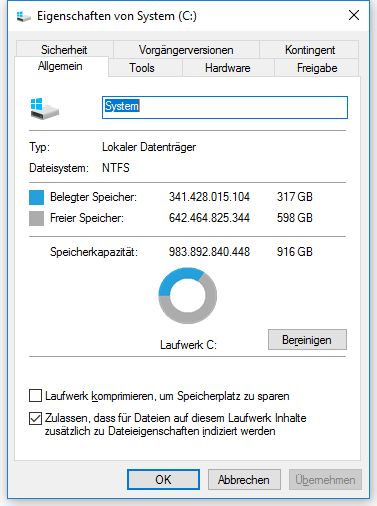The height and width of the screenshot is (506, 377).
Task: Click the Abbrechen button
Action: click(244, 480)
